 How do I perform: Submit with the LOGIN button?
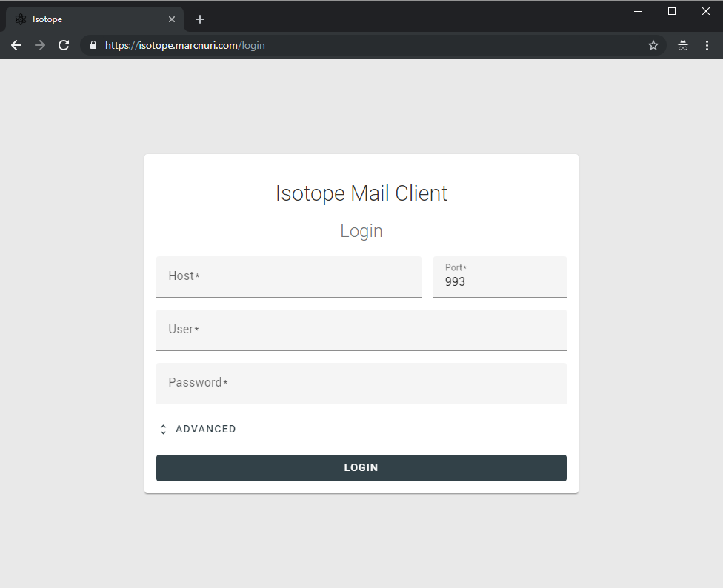click(361, 468)
